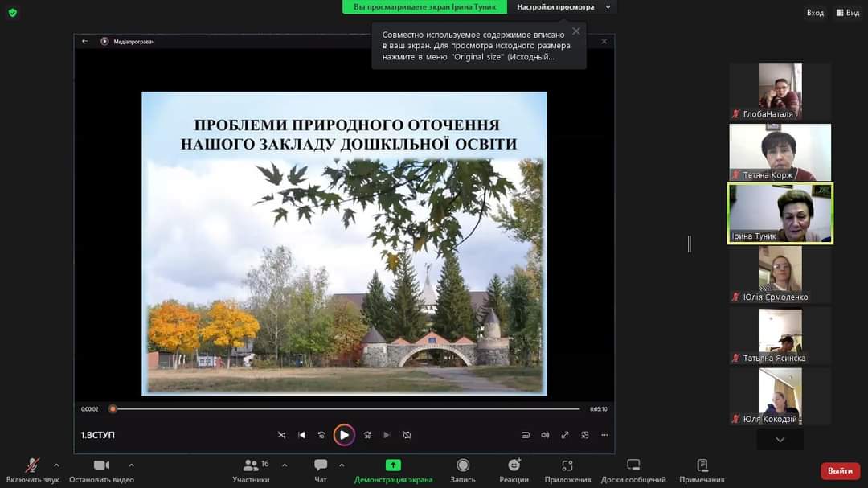
Task: Click the video progress seek bar
Action: (x=346, y=408)
